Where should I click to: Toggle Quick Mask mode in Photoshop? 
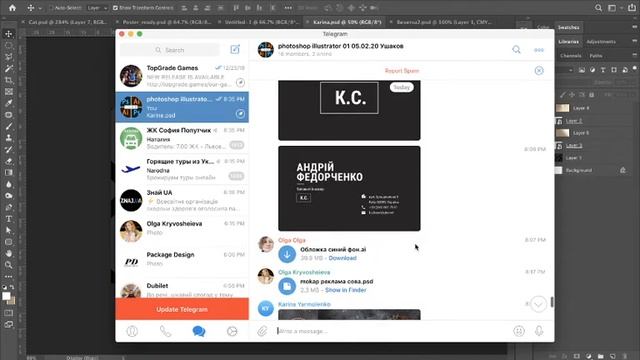tap(9, 313)
